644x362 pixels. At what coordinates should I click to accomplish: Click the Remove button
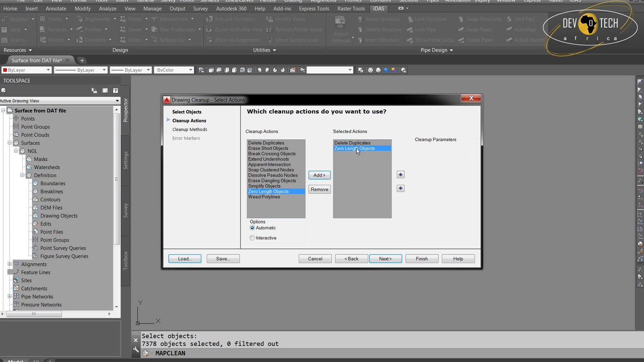(x=319, y=189)
